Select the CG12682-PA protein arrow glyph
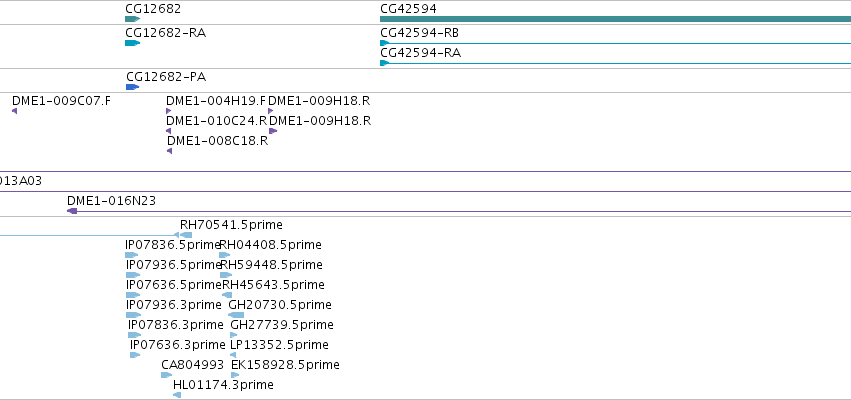The width and height of the screenshot is (851, 400). pyautogui.click(x=132, y=87)
